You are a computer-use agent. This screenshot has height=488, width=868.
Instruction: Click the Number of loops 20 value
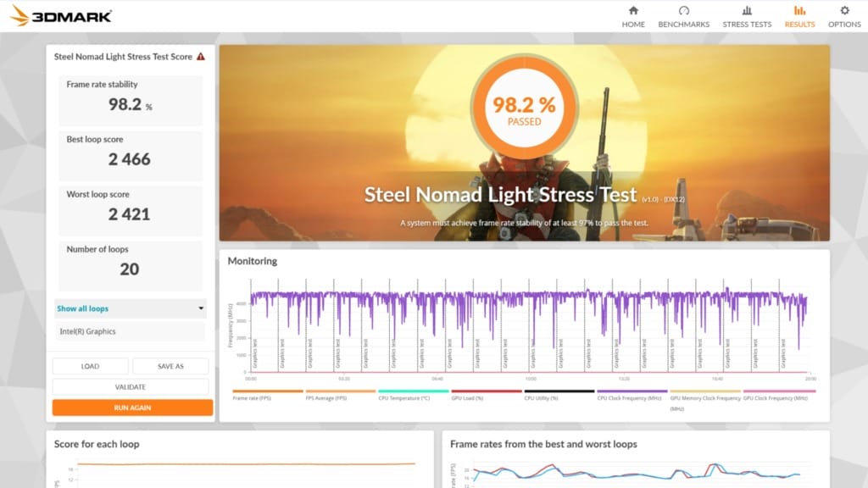pyautogui.click(x=130, y=269)
